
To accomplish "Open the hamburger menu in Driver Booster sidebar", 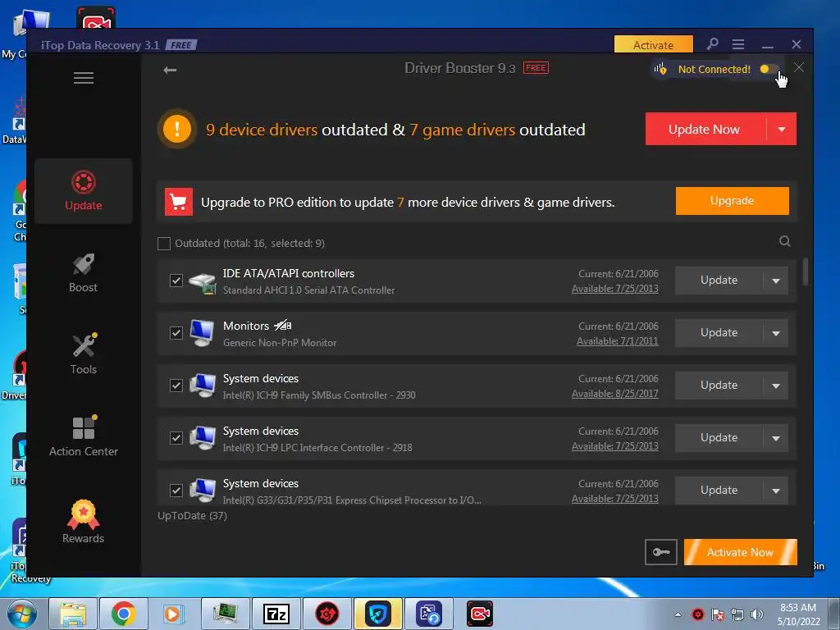I will [x=84, y=78].
